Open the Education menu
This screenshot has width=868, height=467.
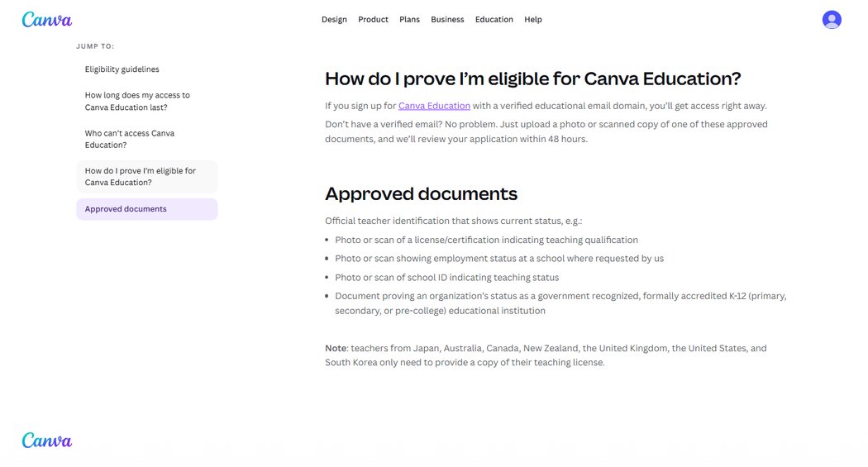tap(494, 19)
